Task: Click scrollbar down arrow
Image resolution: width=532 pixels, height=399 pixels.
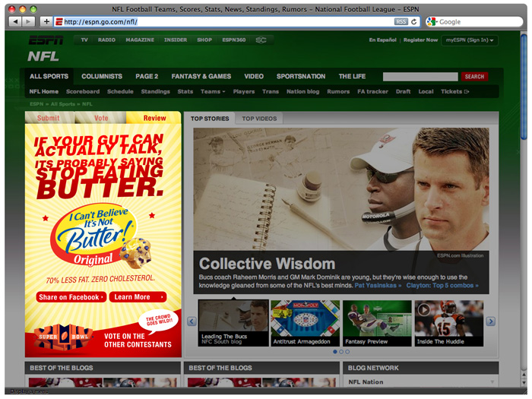Action: (524, 383)
